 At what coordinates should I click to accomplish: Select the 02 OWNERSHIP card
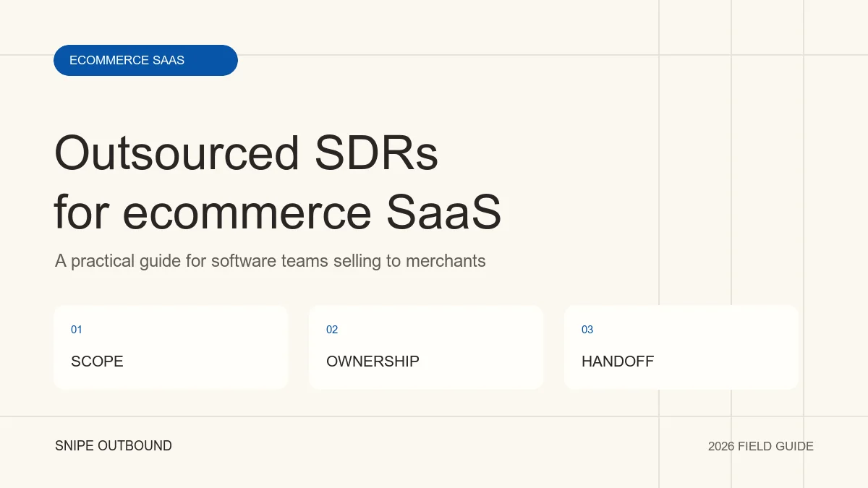(426, 347)
